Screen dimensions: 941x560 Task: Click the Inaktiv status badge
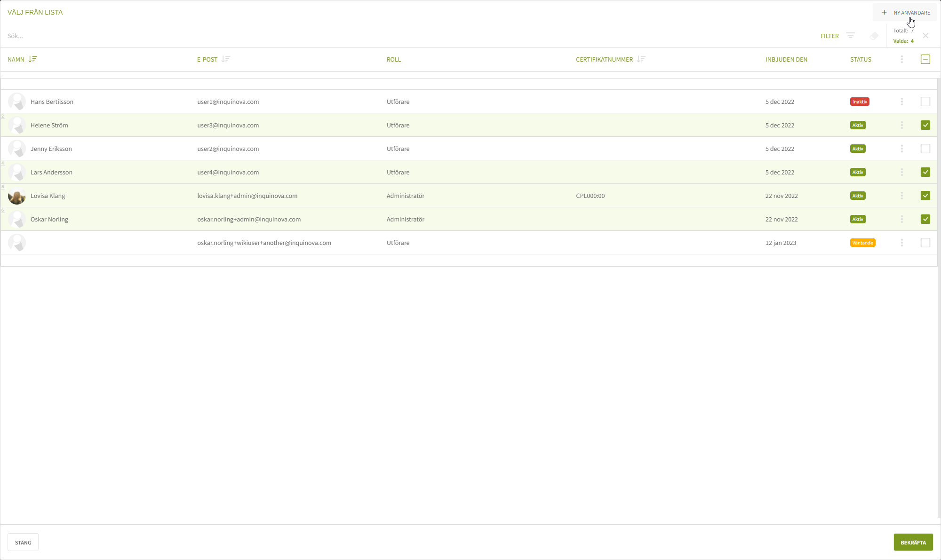pyautogui.click(x=860, y=102)
